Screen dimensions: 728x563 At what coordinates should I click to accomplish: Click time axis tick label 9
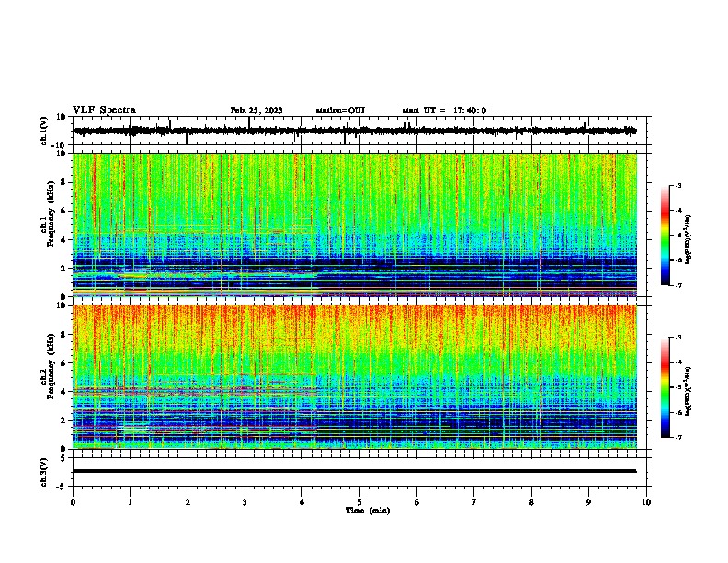click(x=588, y=502)
